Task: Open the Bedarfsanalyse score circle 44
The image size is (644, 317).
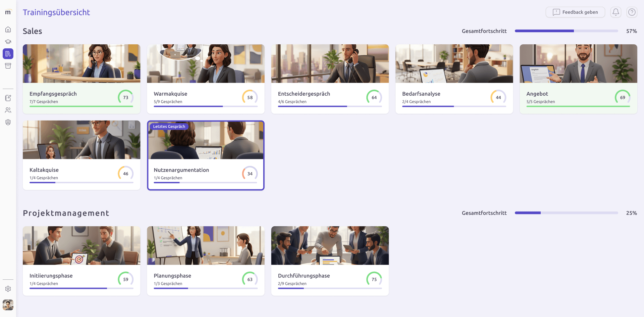Action: coord(498,97)
